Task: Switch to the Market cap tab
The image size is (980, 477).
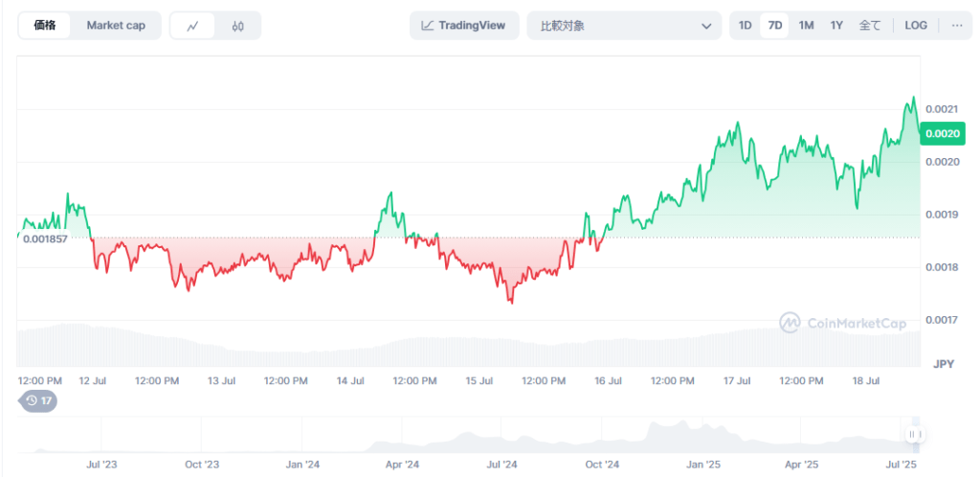Action: (x=116, y=26)
